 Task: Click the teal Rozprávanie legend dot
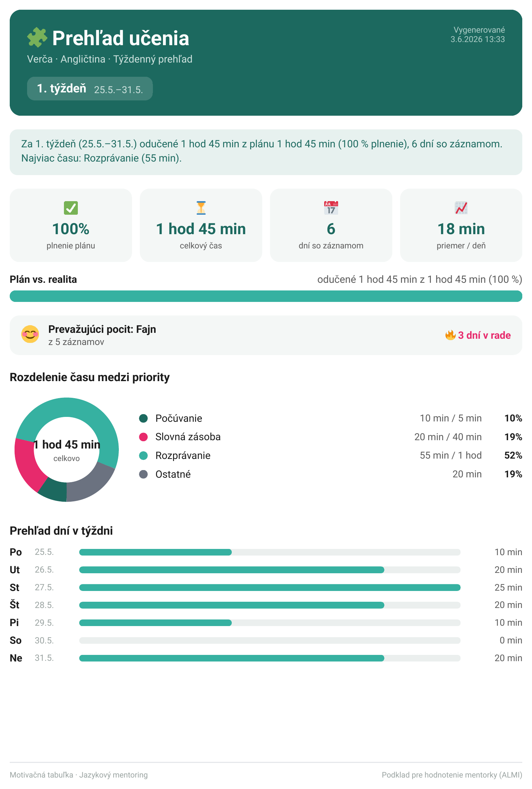(144, 455)
